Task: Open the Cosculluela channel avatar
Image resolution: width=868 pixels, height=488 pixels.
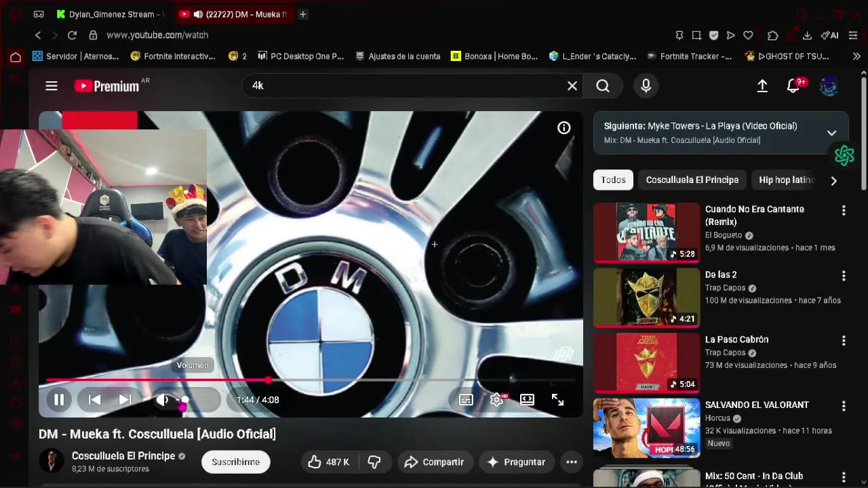Action: click(51, 461)
